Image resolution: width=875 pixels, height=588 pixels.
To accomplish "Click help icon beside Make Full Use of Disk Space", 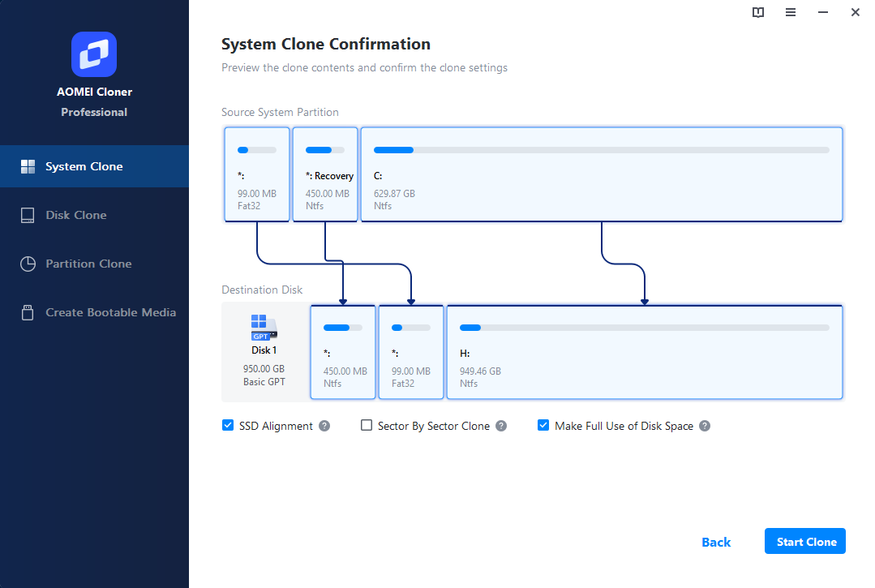I will (x=705, y=426).
